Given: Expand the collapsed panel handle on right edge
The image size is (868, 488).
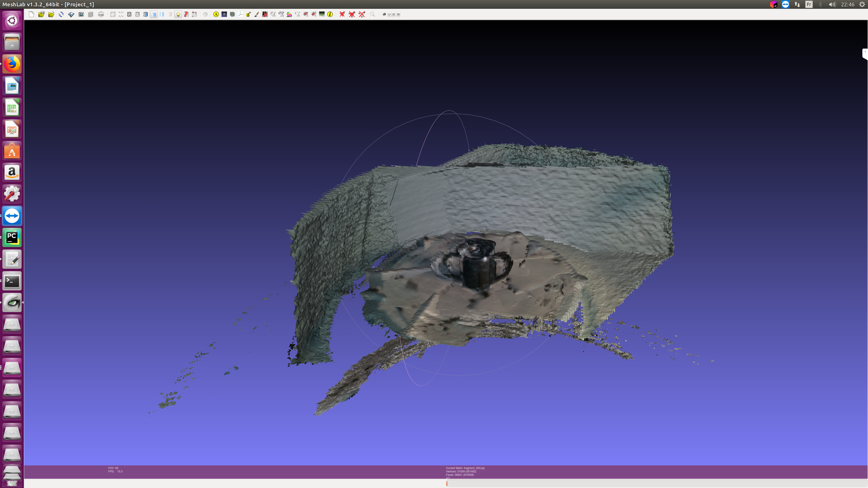Looking at the screenshot, I should [865, 54].
